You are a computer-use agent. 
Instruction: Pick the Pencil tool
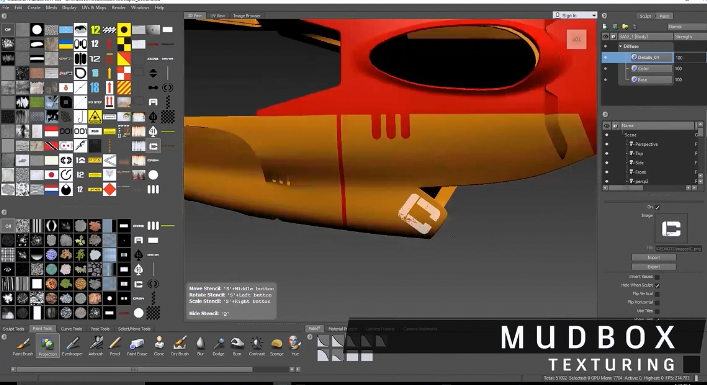tap(115, 346)
